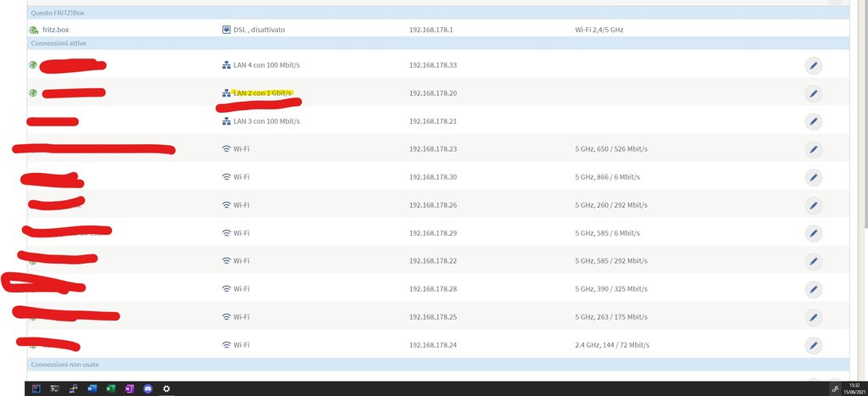Image resolution: width=868 pixels, height=396 pixels.
Task: Open the Settings gear in the taskbar
Action: [166, 388]
